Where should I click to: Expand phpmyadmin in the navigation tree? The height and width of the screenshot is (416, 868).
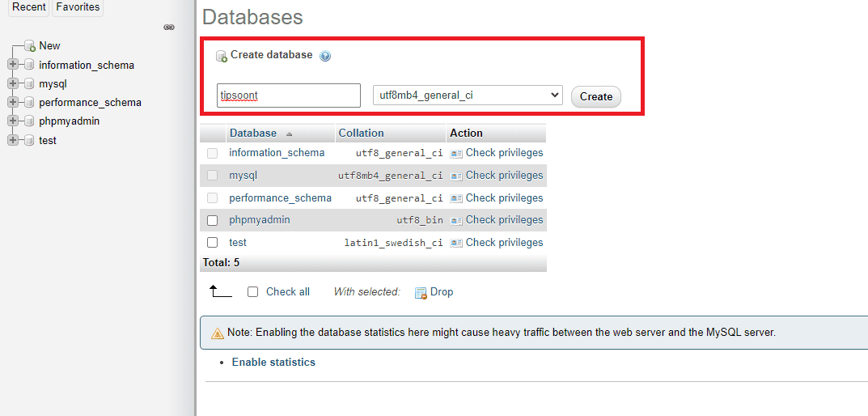pos(13,121)
